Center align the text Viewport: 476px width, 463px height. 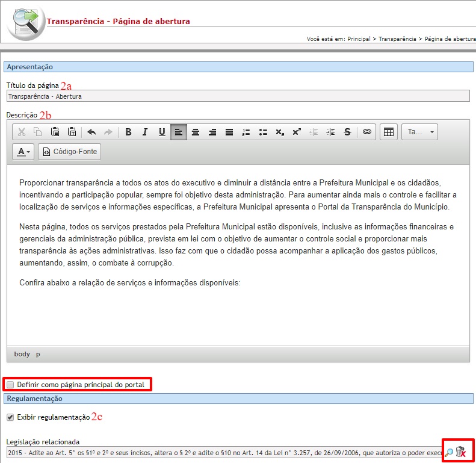(196, 132)
